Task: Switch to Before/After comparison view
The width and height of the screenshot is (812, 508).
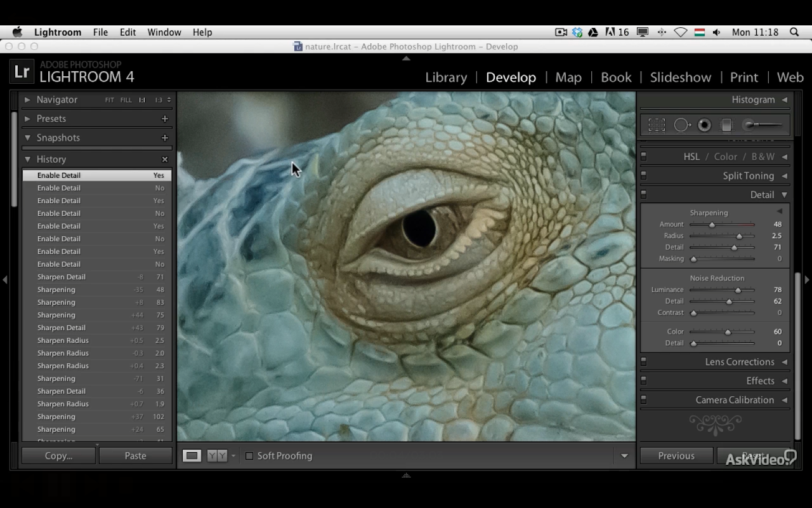Action: coord(217,456)
